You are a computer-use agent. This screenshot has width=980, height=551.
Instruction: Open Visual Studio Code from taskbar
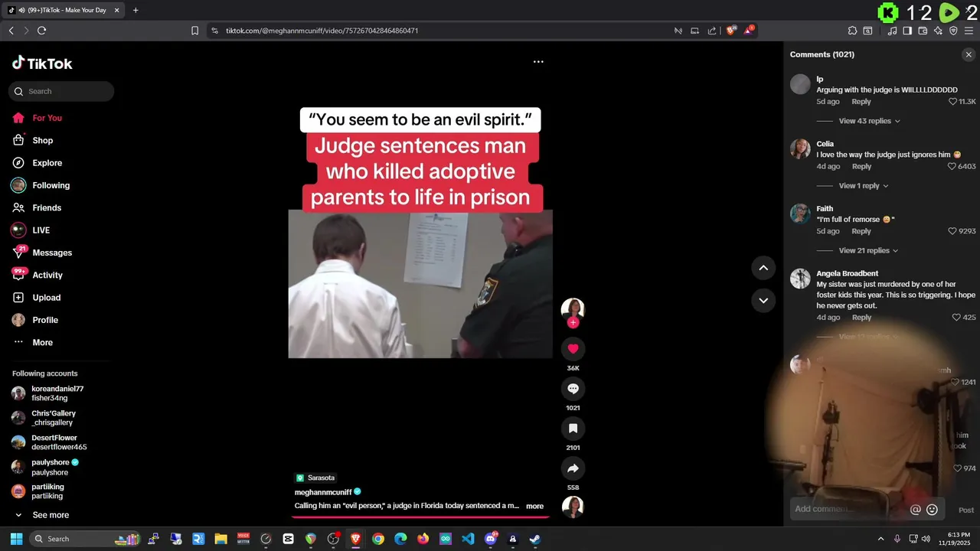pos(468,539)
